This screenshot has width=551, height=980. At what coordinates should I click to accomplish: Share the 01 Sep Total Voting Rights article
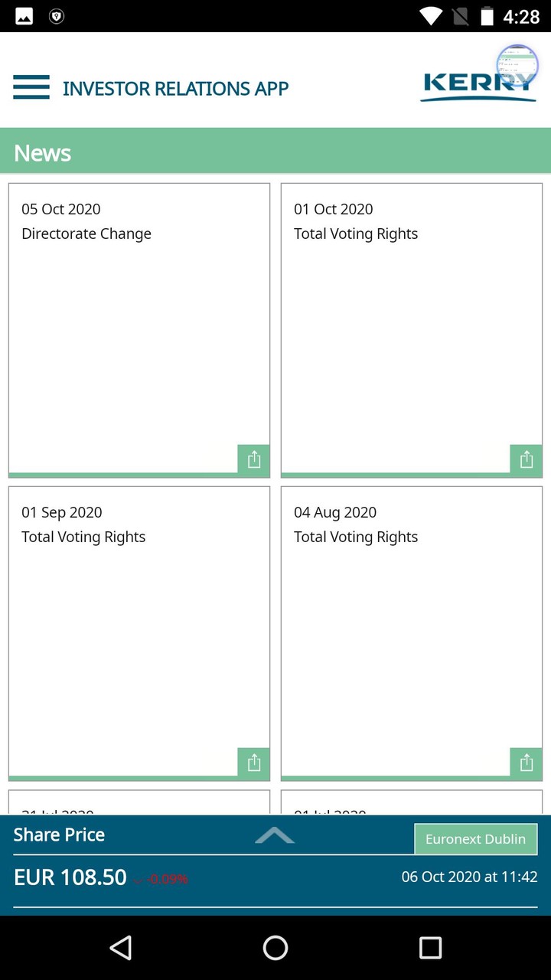(253, 763)
